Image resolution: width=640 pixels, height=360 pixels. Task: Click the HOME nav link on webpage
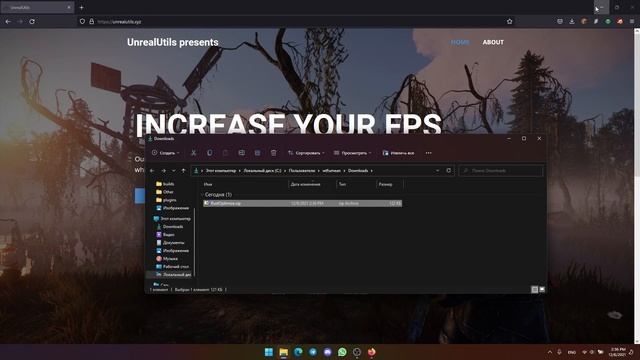pos(460,42)
